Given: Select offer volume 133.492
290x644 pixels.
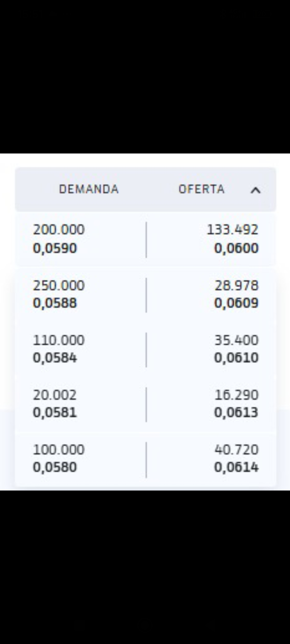Looking at the screenshot, I should click(233, 230).
